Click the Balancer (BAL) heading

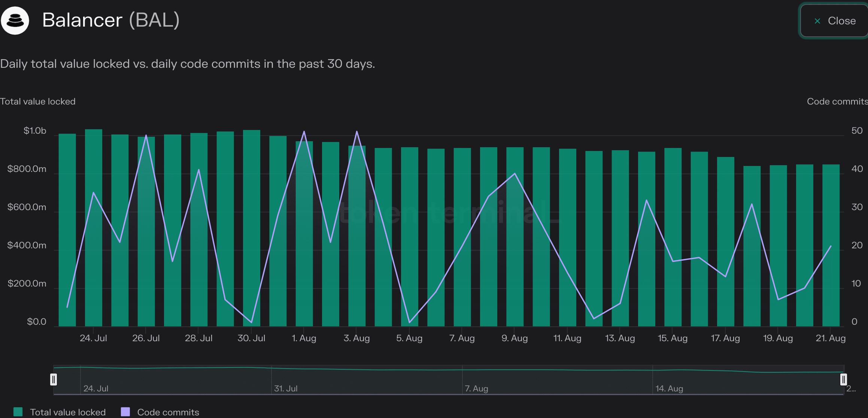(x=111, y=20)
